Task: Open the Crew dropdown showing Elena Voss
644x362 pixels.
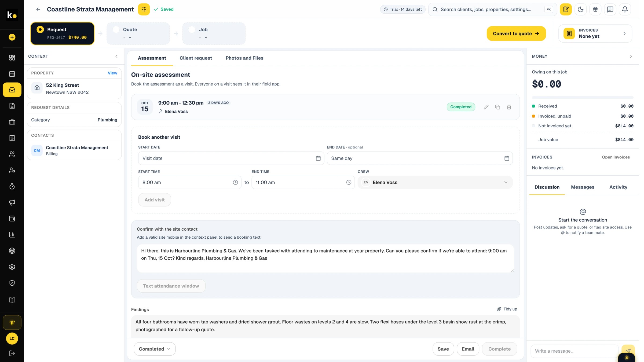Action: click(x=435, y=182)
